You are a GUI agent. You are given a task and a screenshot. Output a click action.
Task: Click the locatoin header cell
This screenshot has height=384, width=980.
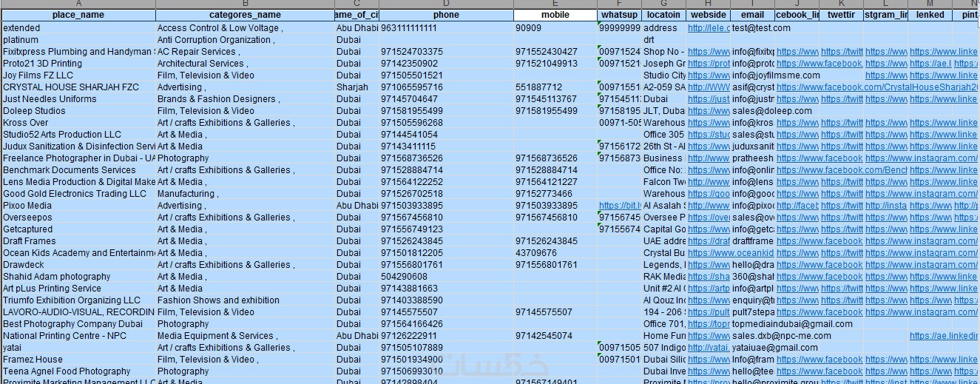[x=663, y=15]
